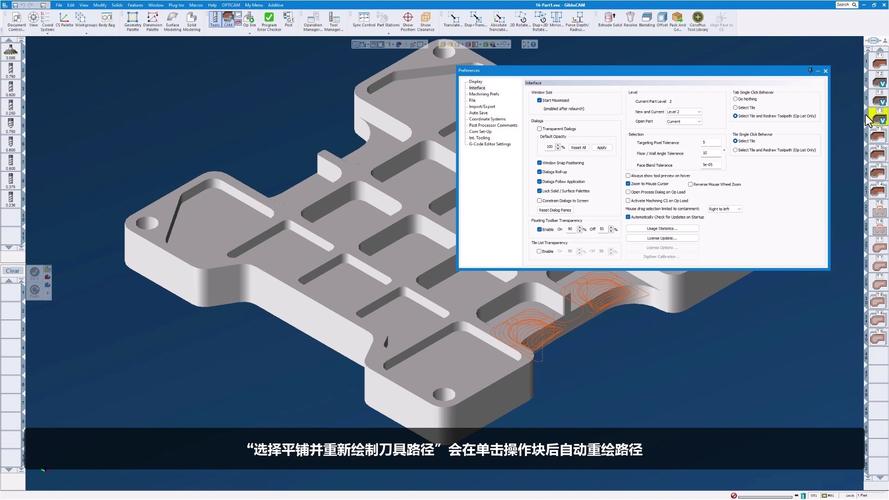Click the Reset All opacity button
889x500 pixels.
pyautogui.click(x=578, y=147)
